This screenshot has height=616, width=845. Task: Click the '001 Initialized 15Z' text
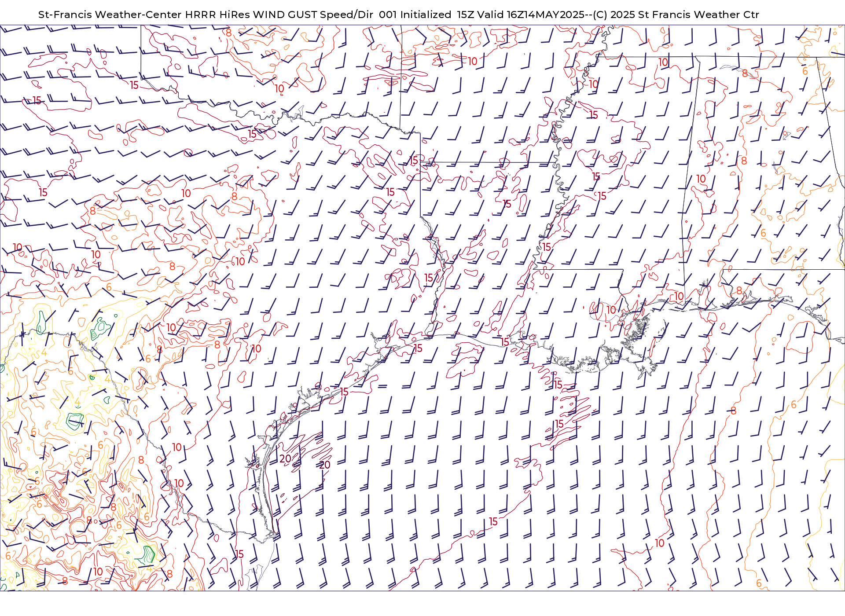[426, 15]
